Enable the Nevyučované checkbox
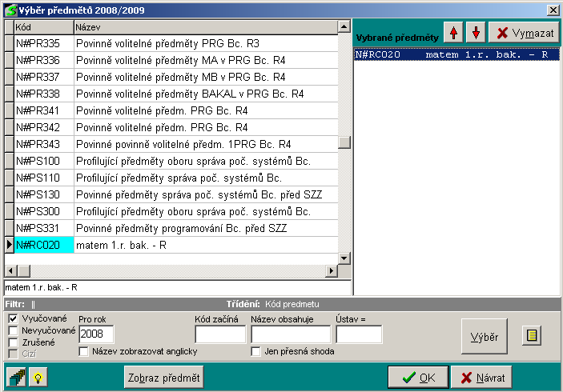Screen dimensions: 563x392 pyautogui.click(x=14, y=330)
